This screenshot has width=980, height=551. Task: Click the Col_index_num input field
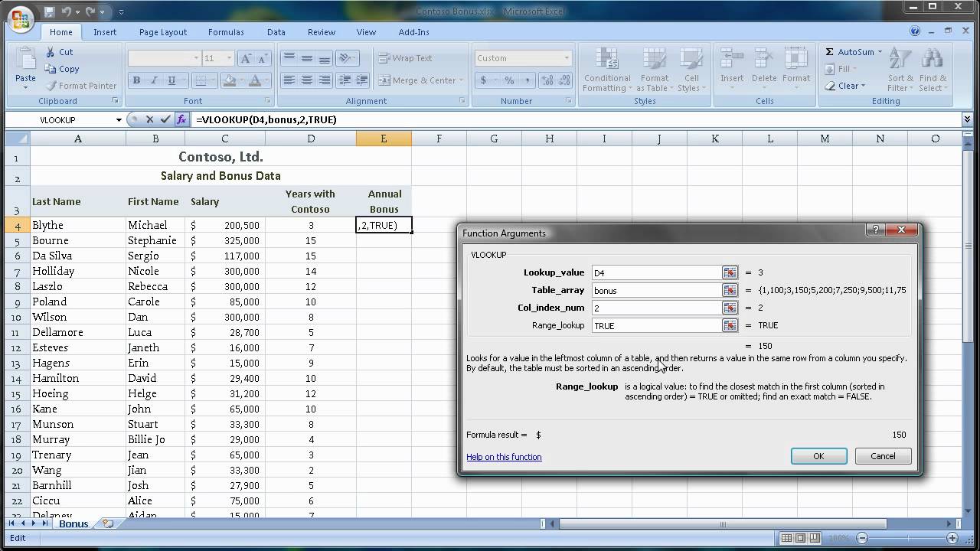pos(656,308)
